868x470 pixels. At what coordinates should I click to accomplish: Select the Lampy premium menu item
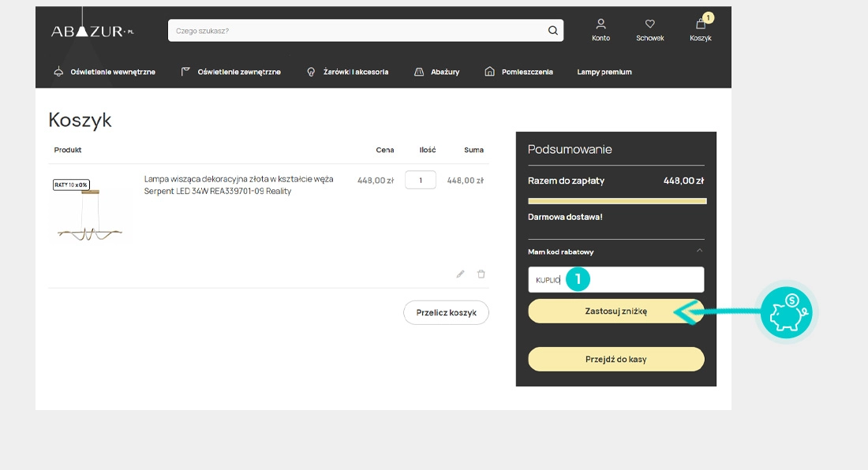(604, 72)
